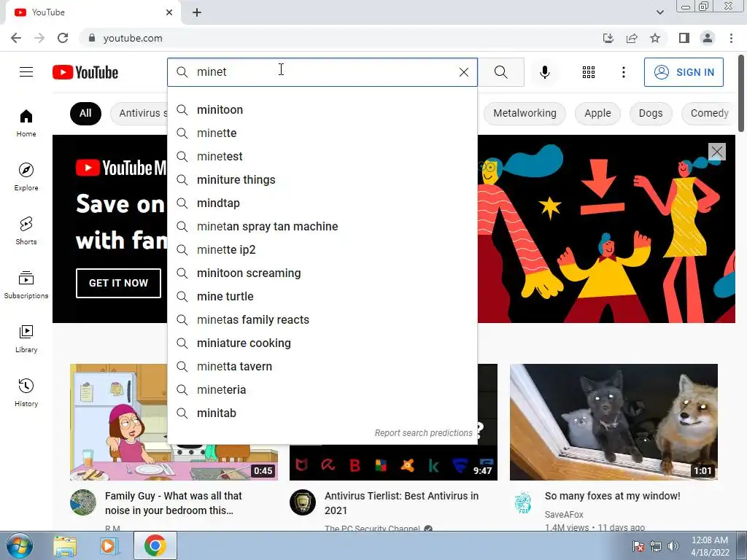Close the YouTube Music banner ad
This screenshot has width=747, height=560.
(716, 152)
